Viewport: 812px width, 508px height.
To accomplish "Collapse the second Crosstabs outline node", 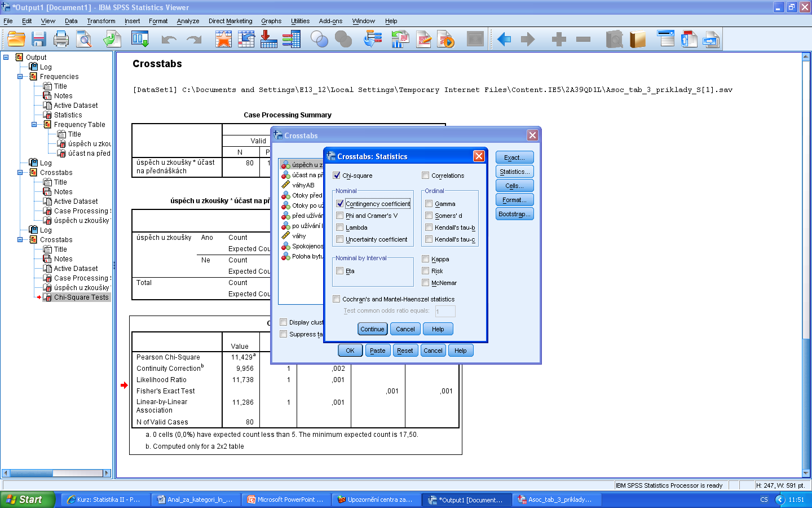I will 20,239.
